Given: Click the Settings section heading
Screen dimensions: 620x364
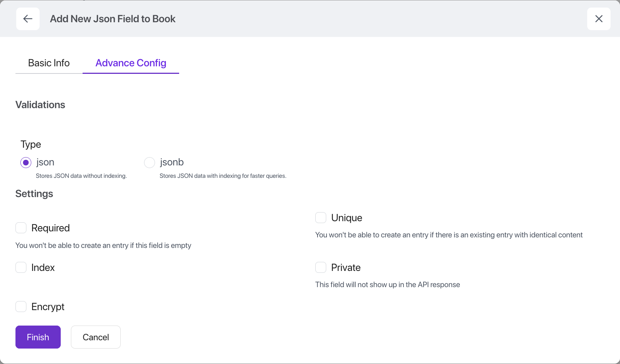Looking at the screenshot, I should point(34,194).
